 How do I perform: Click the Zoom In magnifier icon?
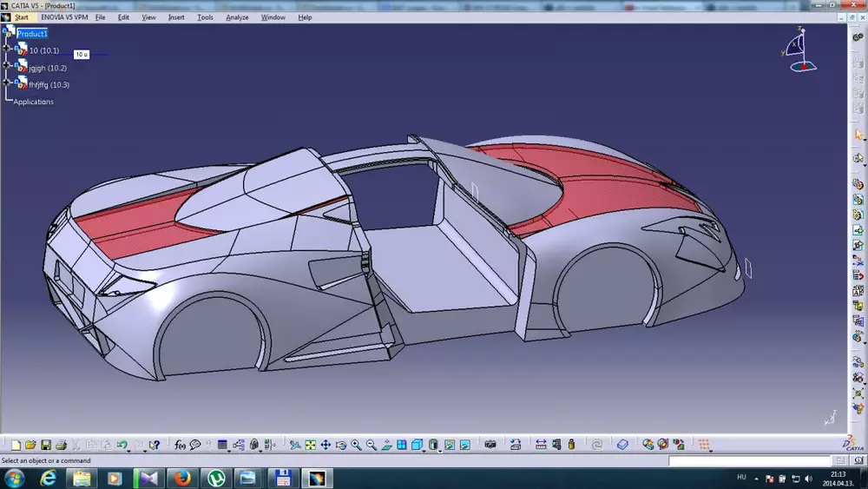pyautogui.click(x=356, y=445)
